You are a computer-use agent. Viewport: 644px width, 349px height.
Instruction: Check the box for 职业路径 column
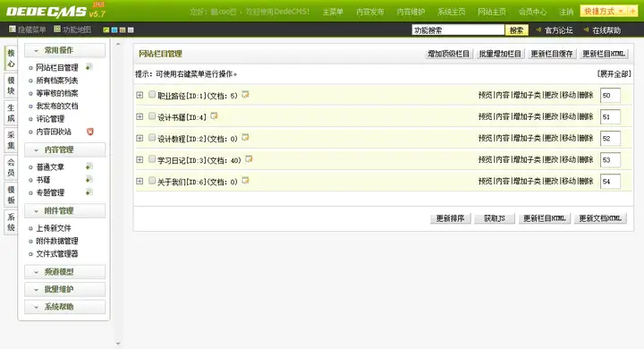click(152, 95)
